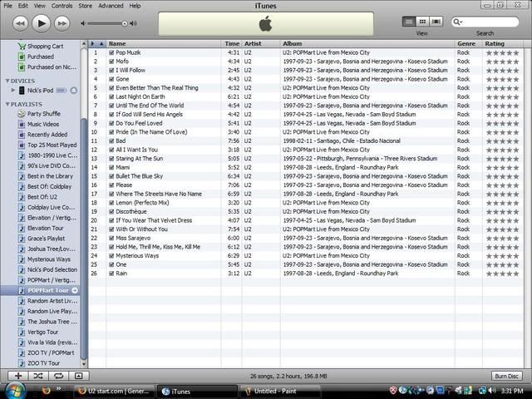Toggle repeat mode
This screenshot has height=399, width=532.
(58, 376)
